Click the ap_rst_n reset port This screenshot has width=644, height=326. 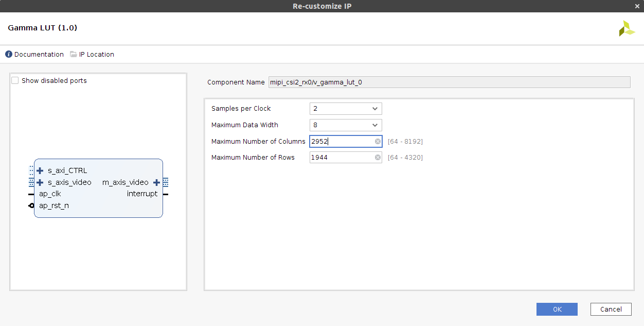53,206
